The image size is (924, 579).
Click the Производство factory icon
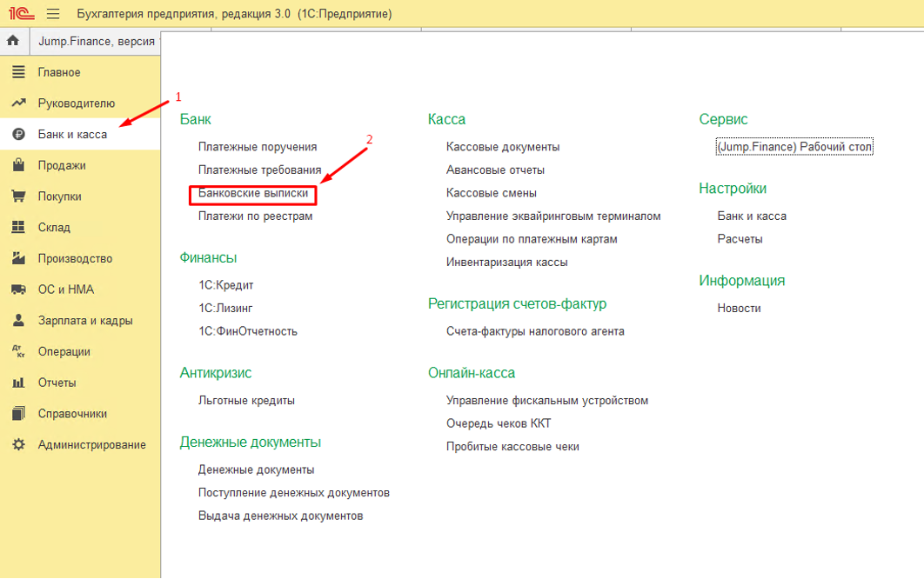tap(18, 258)
